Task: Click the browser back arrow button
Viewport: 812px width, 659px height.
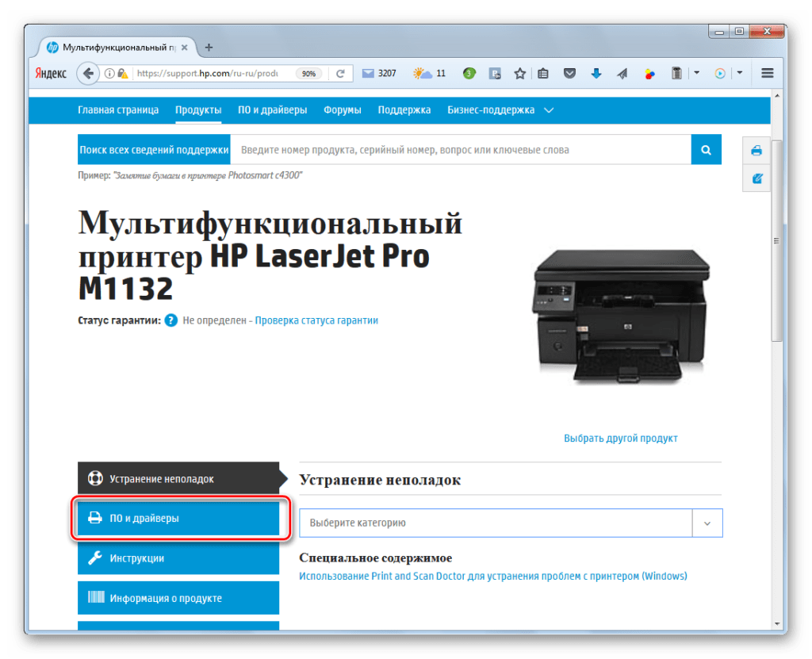Action: [86, 74]
